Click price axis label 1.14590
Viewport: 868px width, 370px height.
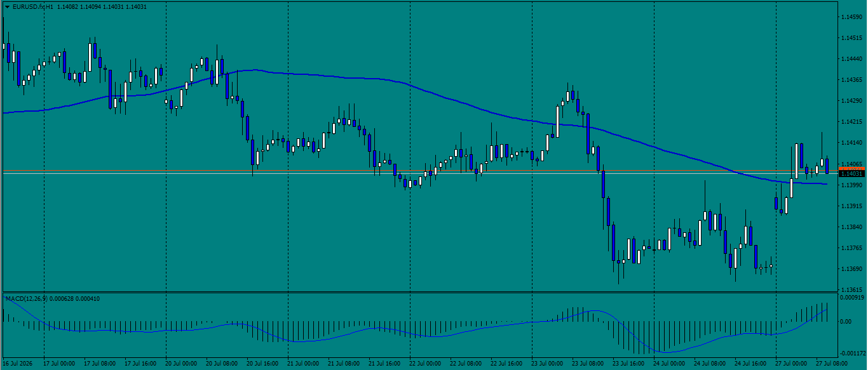tap(851, 17)
